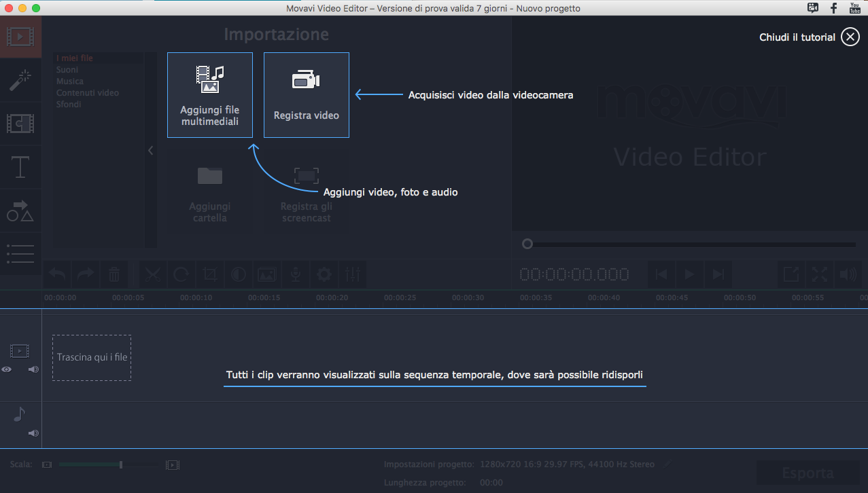
Task: Click the 'Trascina qui i file' drop zone
Action: [x=92, y=357]
